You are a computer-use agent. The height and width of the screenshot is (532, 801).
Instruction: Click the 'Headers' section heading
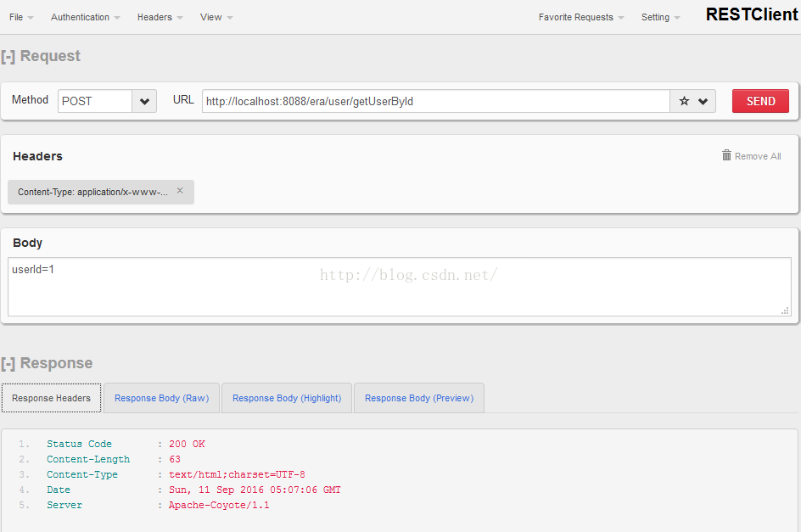tap(37, 156)
